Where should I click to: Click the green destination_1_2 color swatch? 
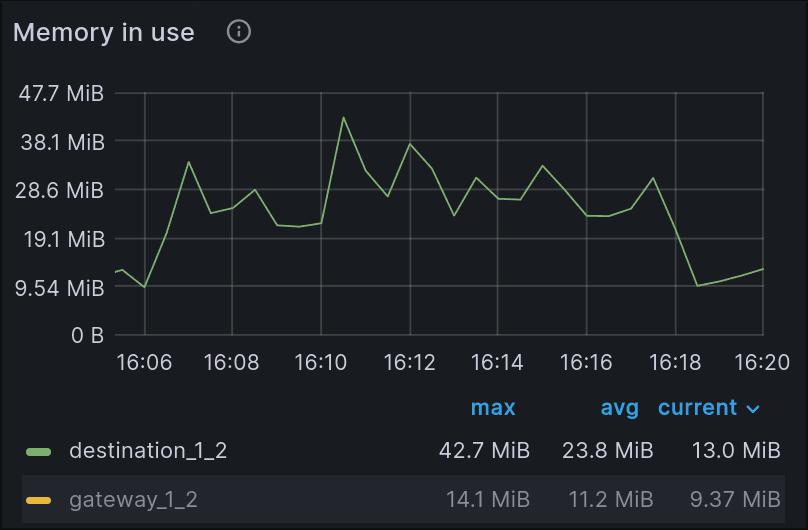click(39, 452)
